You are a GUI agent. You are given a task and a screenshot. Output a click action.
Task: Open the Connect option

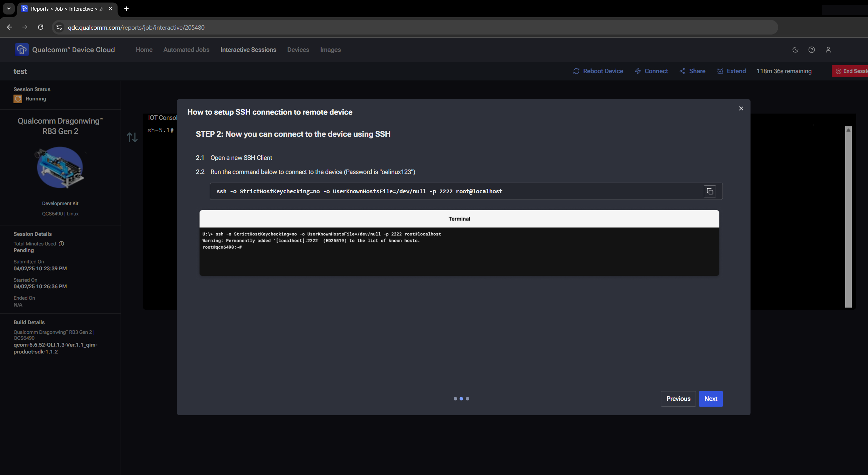pyautogui.click(x=651, y=71)
